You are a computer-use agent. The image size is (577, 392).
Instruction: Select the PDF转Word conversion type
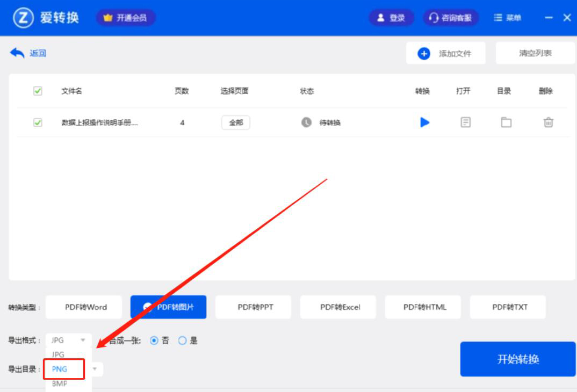click(84, 307)
